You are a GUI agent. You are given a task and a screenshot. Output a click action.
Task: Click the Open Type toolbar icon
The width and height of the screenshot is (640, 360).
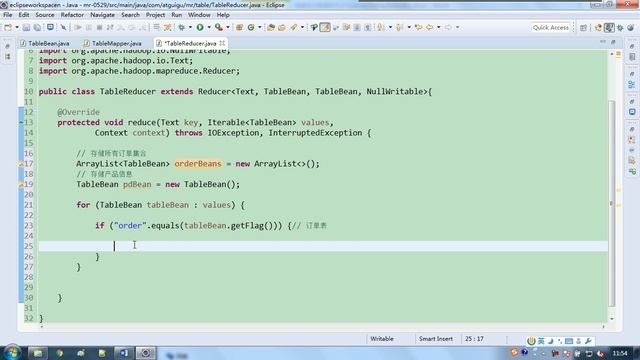(x=271, y=27)
